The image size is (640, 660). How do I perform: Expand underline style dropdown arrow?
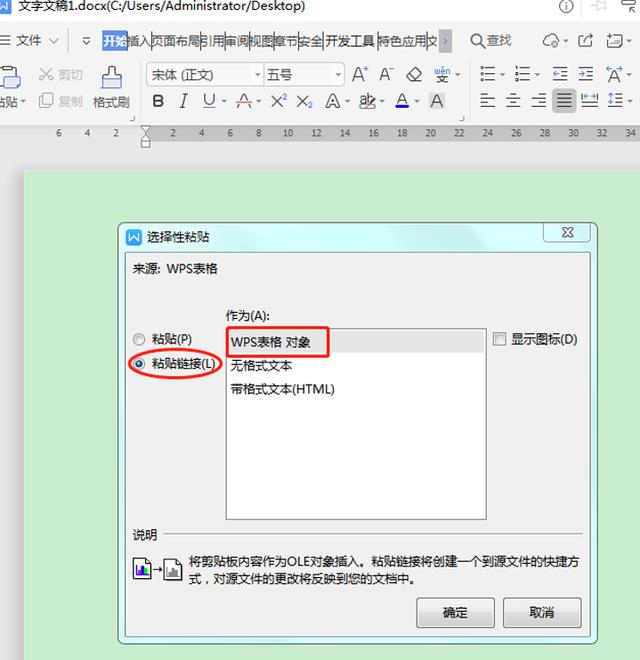click(x=224, y=101)
